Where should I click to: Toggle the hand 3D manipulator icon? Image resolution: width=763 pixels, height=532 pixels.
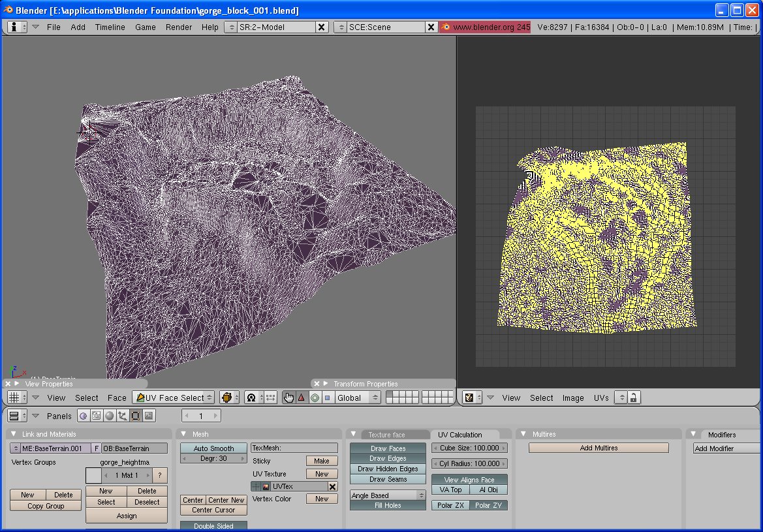coord(289,398)
